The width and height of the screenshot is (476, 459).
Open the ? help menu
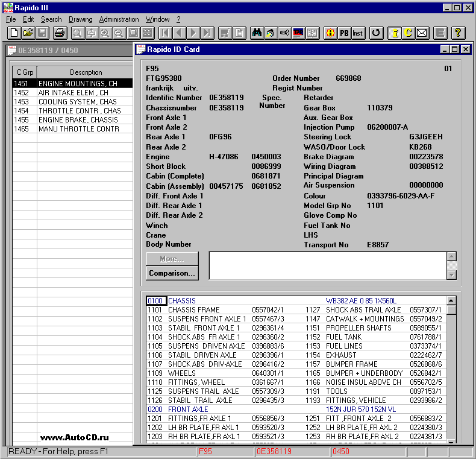178,19
